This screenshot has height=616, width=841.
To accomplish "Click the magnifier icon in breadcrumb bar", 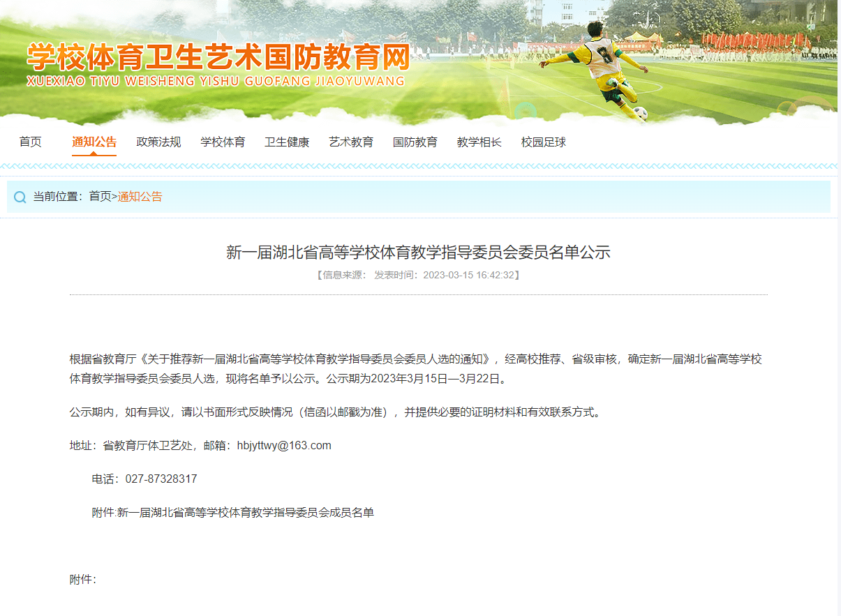I will [x=20, y=197].
